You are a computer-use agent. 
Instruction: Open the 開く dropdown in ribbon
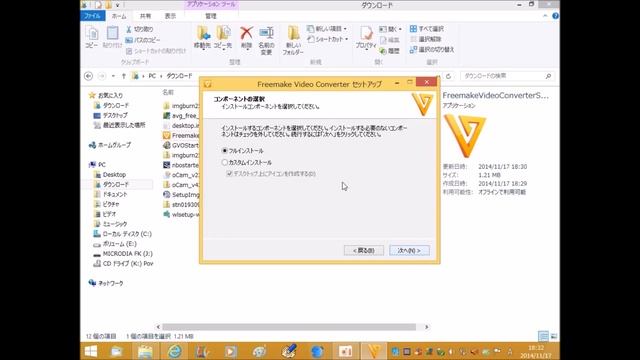(x=391, y=29)
